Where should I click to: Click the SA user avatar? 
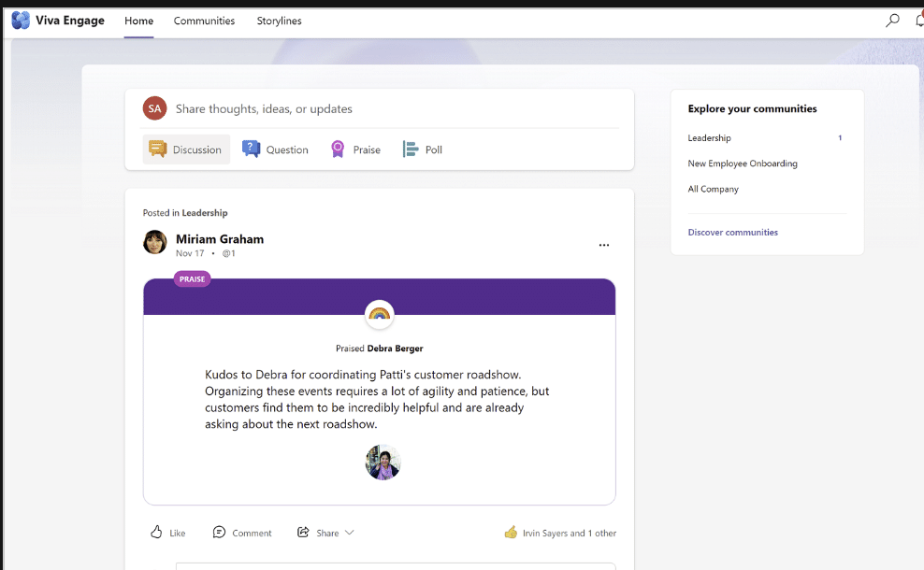[x=154, y=108]
